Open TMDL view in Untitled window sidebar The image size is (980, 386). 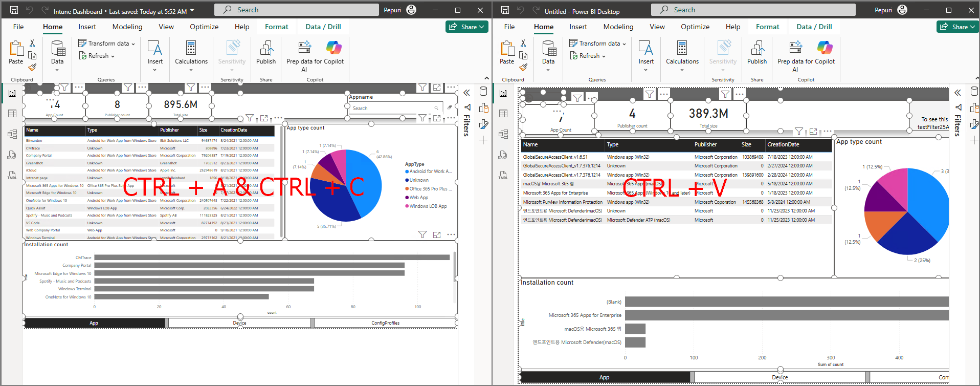pyautogui.click(x=503, y=175)
